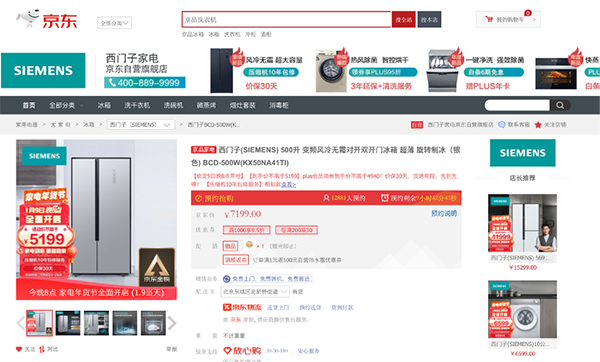The image size is (600, 362).
Task: Select the first product thumbnail
Action: (x=39, y=323)
